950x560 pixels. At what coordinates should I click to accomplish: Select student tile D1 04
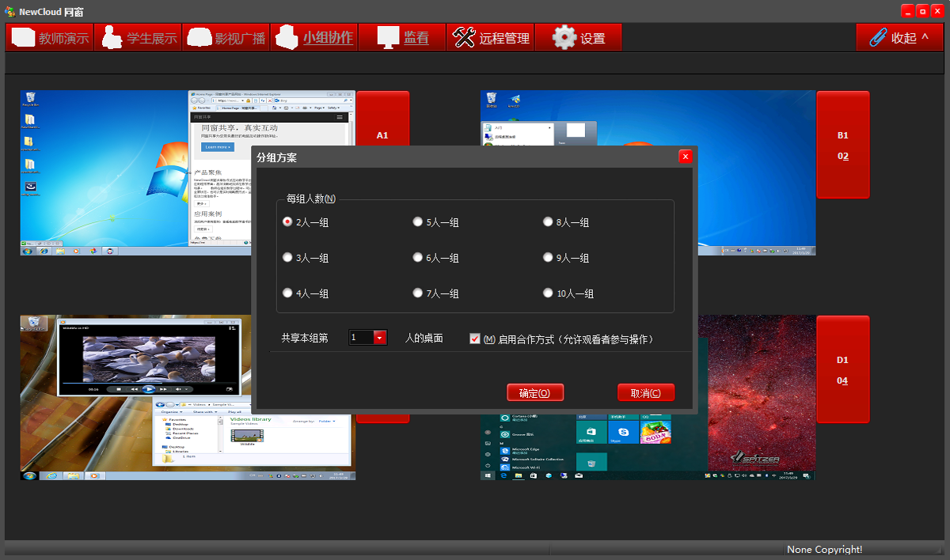pos(843,369)
